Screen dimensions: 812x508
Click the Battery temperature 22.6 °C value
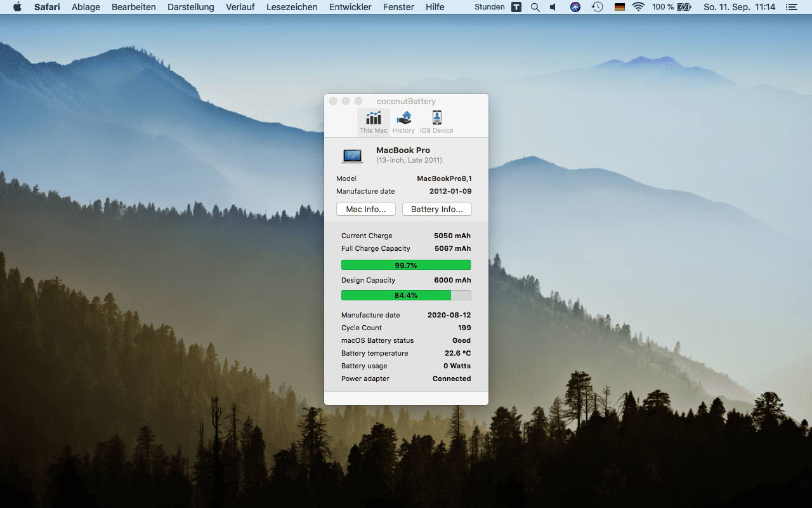457,353
